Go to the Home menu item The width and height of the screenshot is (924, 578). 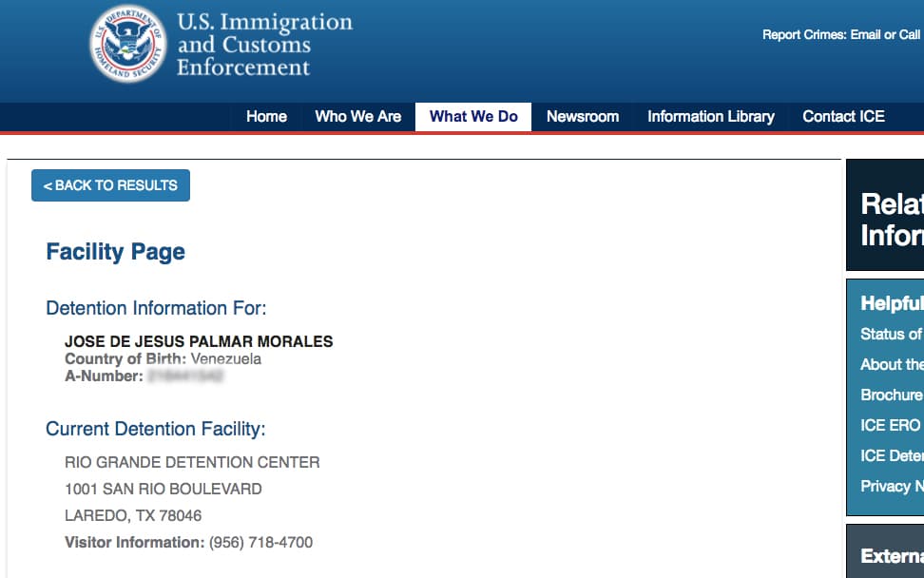pyautogui.click(x=266, y=117)
